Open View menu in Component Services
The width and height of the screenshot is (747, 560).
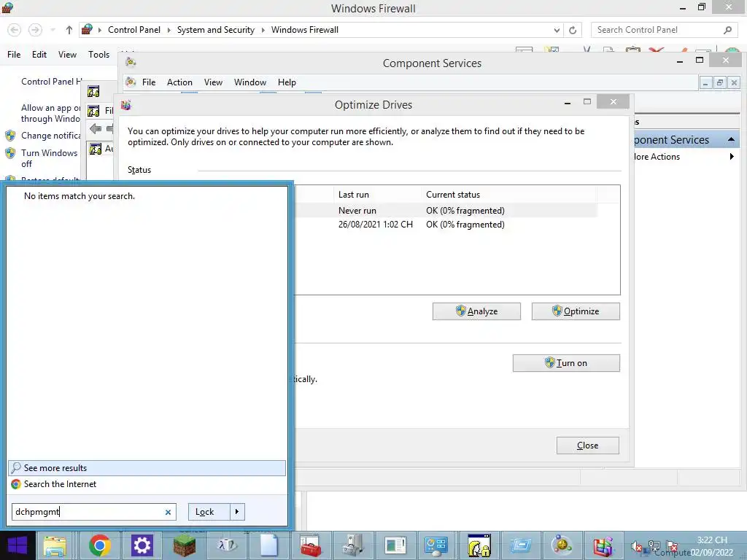[213, 82]
